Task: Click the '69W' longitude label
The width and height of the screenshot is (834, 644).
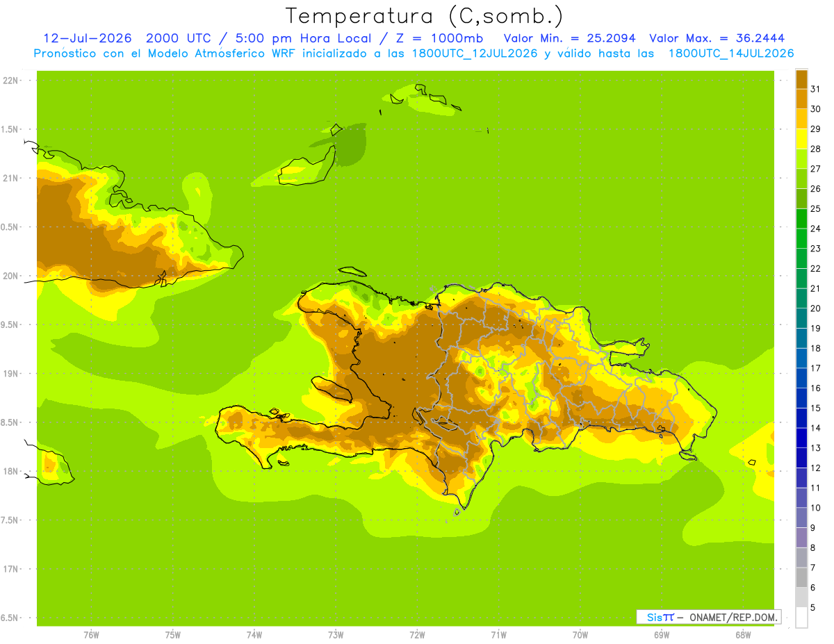Action: click(x=662, y=635)
